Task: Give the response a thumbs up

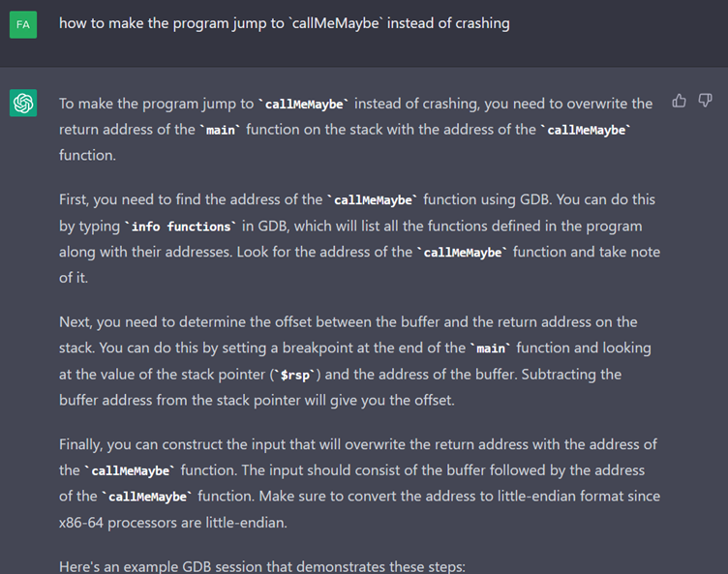Action: (679, 101)
